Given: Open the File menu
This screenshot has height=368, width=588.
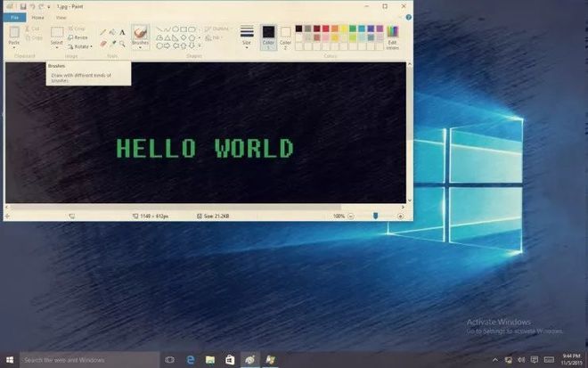Looking at the screenshot, I should click(14, 18).
